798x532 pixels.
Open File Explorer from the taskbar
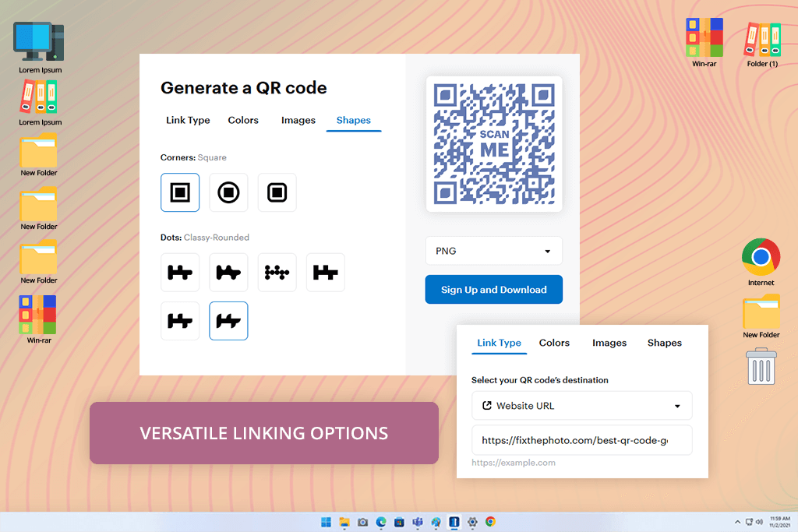click(x=344, y=522)
